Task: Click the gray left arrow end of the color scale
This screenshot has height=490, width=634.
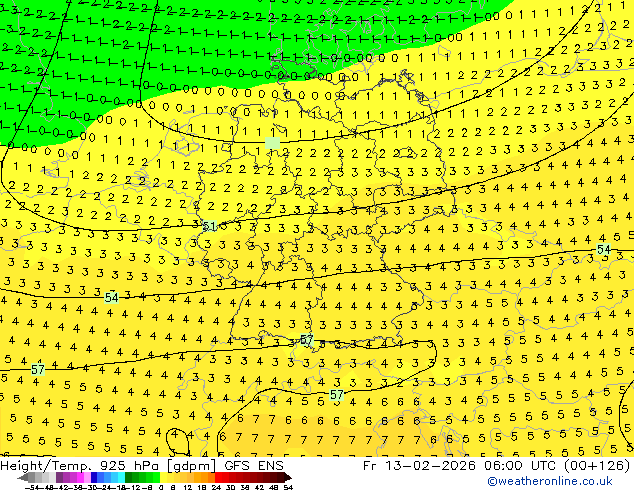Action: (x=23, y=477)
